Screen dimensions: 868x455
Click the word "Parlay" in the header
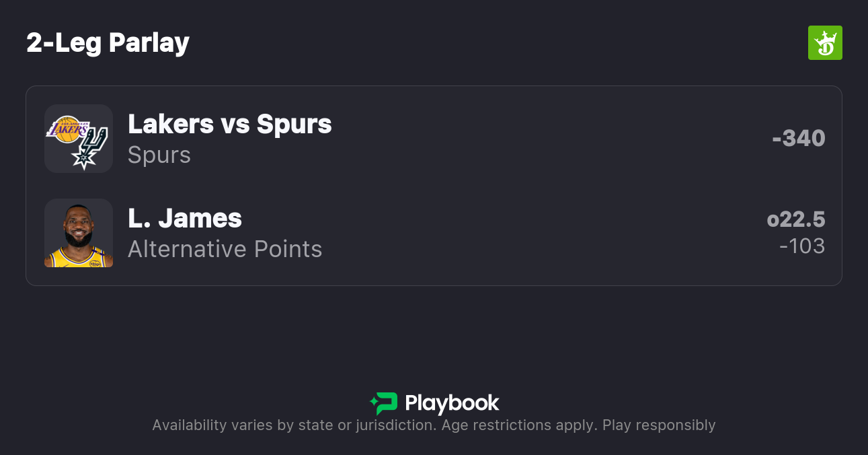coord(149,43)
